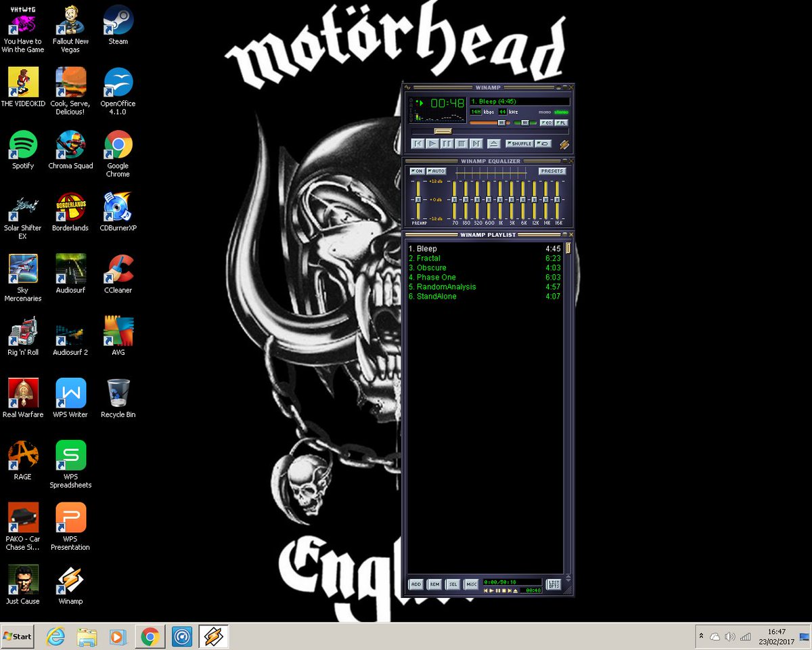Click the Play button in Winamp

pos(432,144)
